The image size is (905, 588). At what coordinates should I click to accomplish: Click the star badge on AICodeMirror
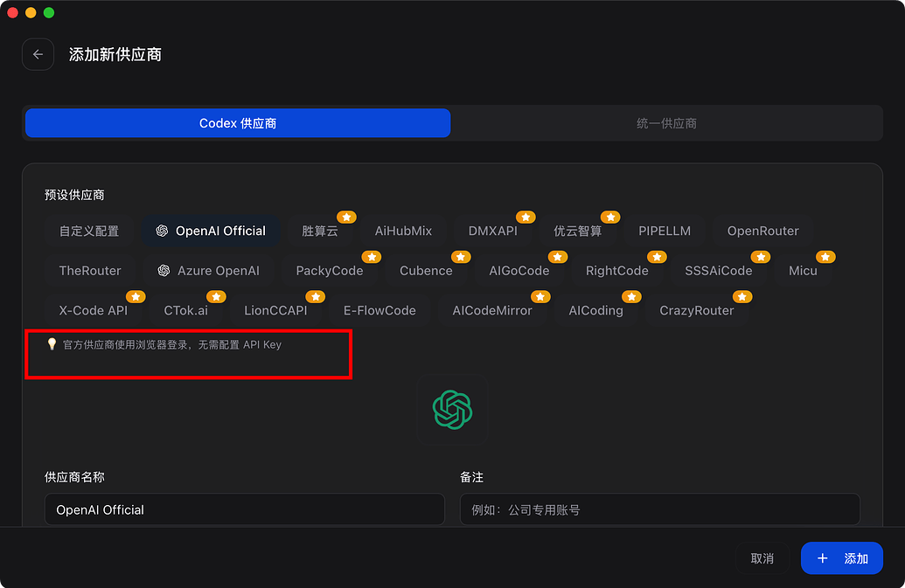pyautogui.click(x=540, y=296)
